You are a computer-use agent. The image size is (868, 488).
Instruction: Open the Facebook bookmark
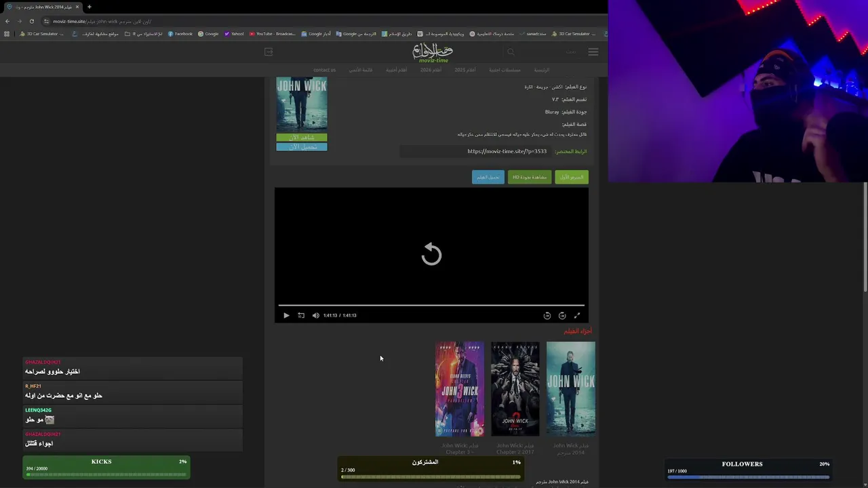180,34
